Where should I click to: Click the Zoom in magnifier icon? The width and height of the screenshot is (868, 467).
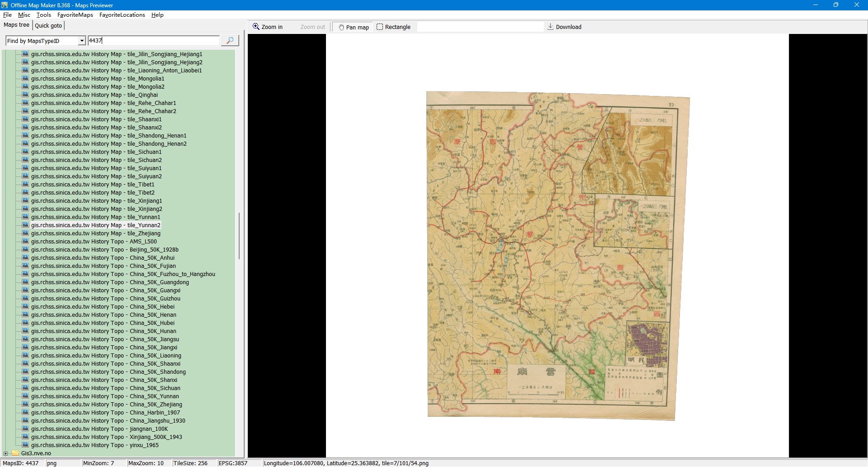(256, 27)
